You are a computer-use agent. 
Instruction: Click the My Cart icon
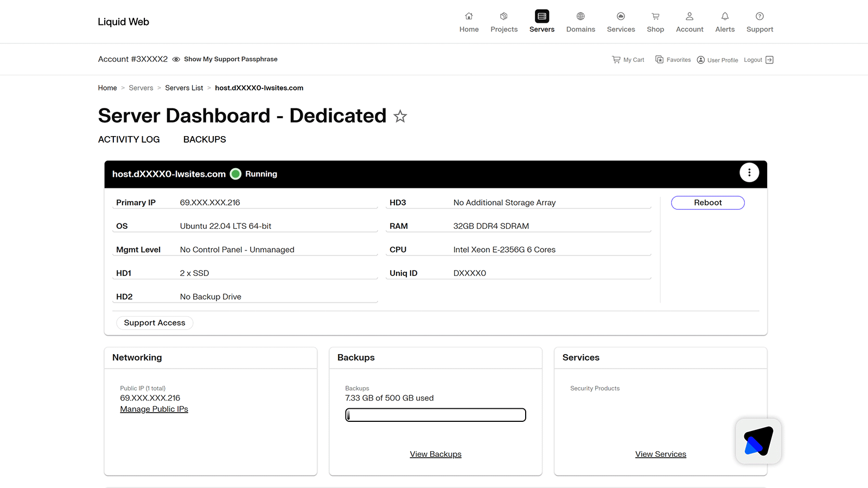click(x=616, y=60)
